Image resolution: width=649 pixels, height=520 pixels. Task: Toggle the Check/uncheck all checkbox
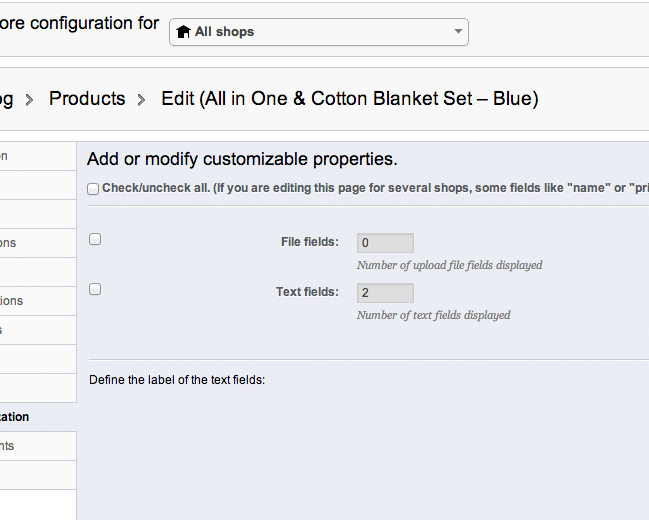pyautogui.click(x=93, y=188)
